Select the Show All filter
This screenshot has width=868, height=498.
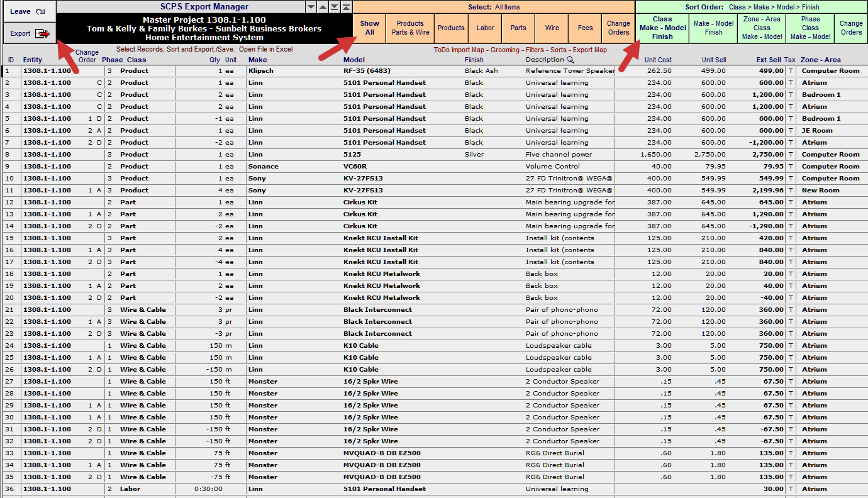click(370, 28)
